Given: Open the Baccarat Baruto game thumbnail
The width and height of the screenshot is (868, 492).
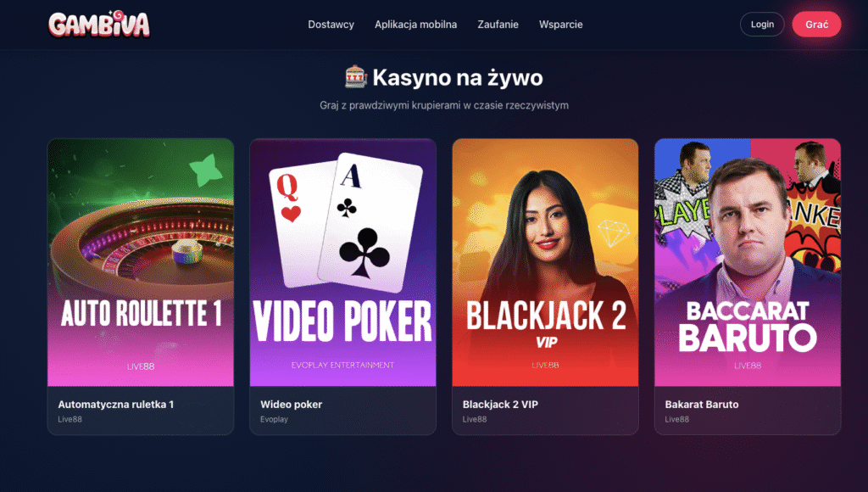Looking at the screenshot, I should point(748,262).
